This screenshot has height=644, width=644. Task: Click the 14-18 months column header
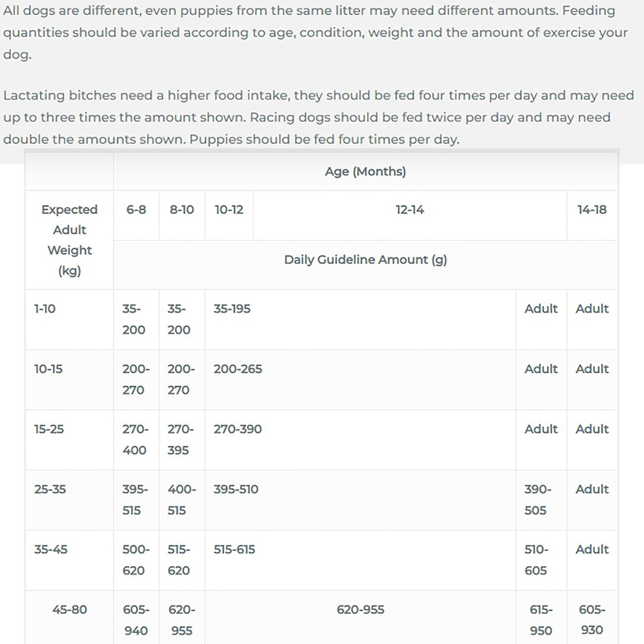click(592, 210)
